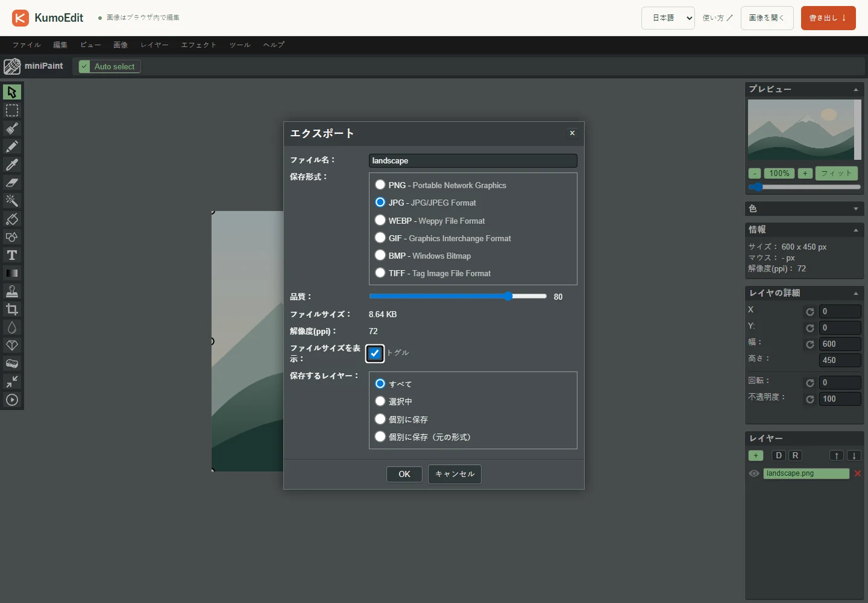Click the 画像を開く button
Screen dimensions: 868x603
click(767, 18)
